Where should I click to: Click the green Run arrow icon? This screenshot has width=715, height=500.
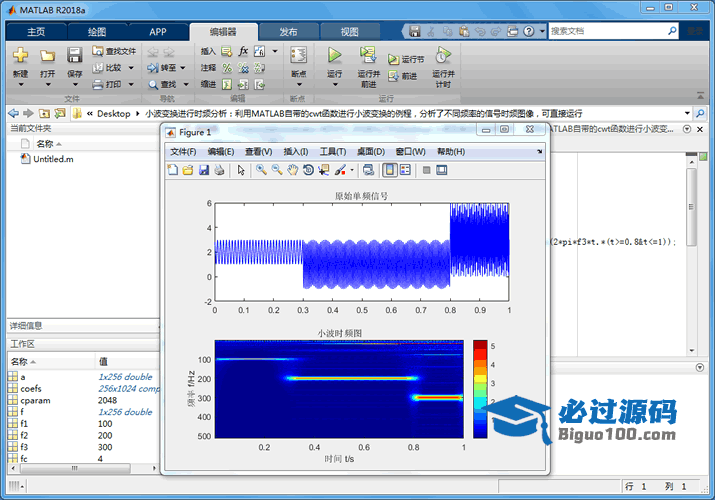coord(334,55)
